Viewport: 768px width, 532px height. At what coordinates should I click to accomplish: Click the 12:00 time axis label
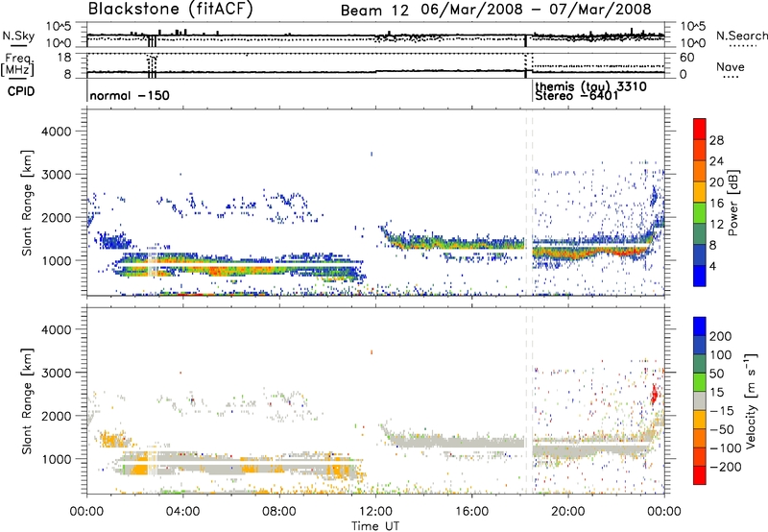click(375, 512)
